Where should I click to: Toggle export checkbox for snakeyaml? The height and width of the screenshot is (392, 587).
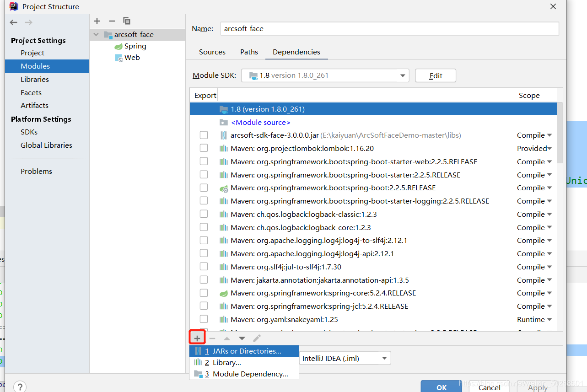[204, 320]
